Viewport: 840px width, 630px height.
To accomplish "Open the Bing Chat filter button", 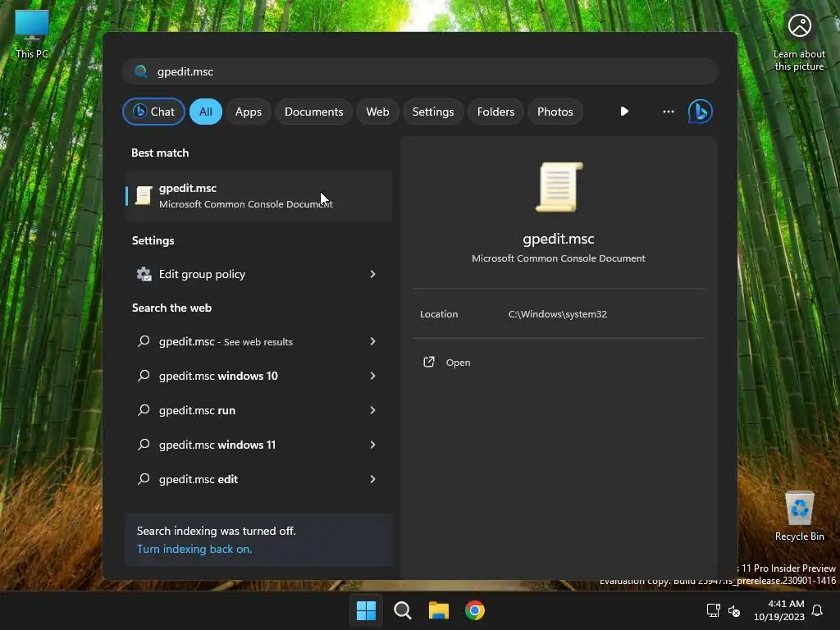I will (x=153, y=112).
